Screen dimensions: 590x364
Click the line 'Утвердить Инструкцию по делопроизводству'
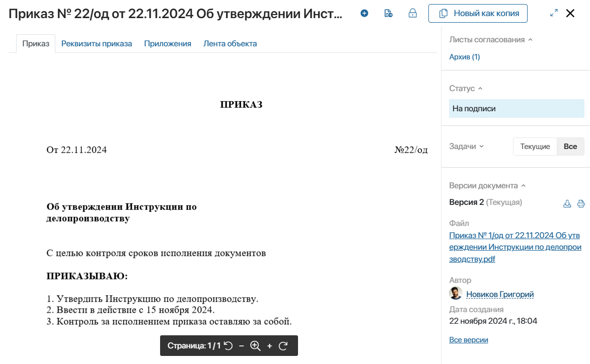153,299
